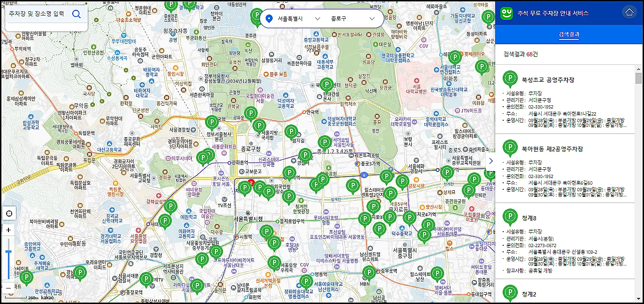Click 종로3가역 station label on map
The width and height of the screenshot is (644, 304).
(x=370, y=164)
